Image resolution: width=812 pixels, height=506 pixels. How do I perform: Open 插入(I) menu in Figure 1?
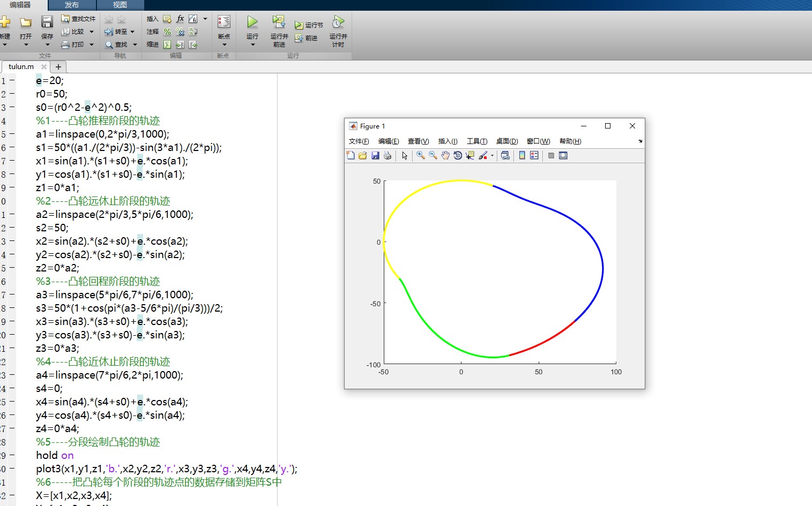coord(448,141)
